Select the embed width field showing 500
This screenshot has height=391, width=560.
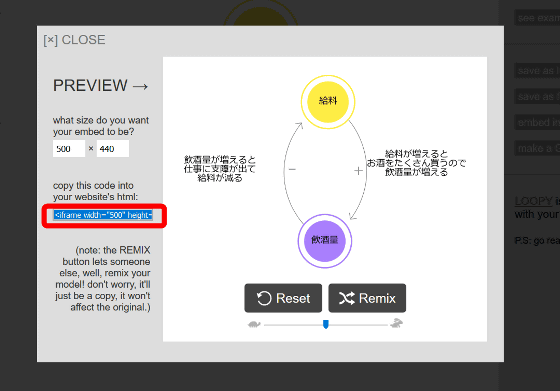[69, 149]
